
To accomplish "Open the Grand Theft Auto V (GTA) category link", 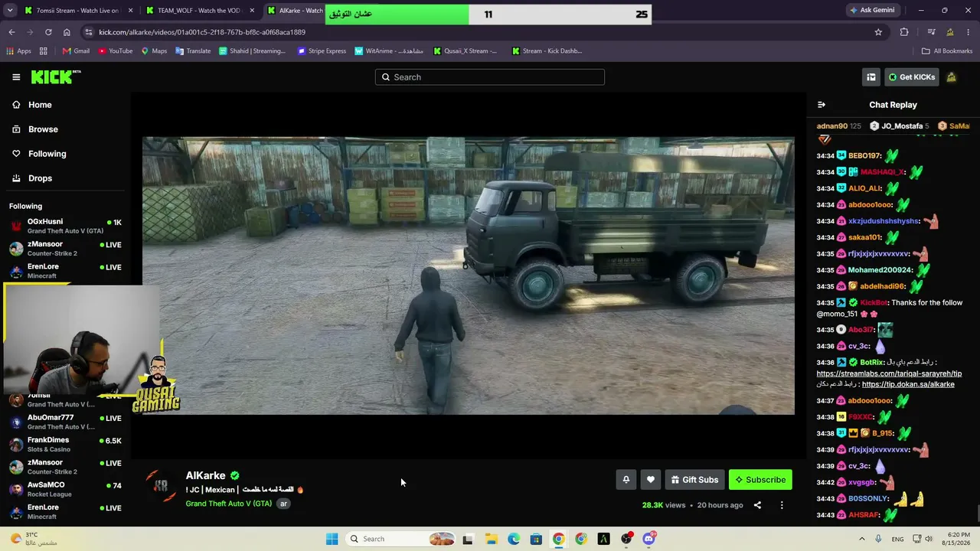I will pyautogui.click(x=228, y=504).
